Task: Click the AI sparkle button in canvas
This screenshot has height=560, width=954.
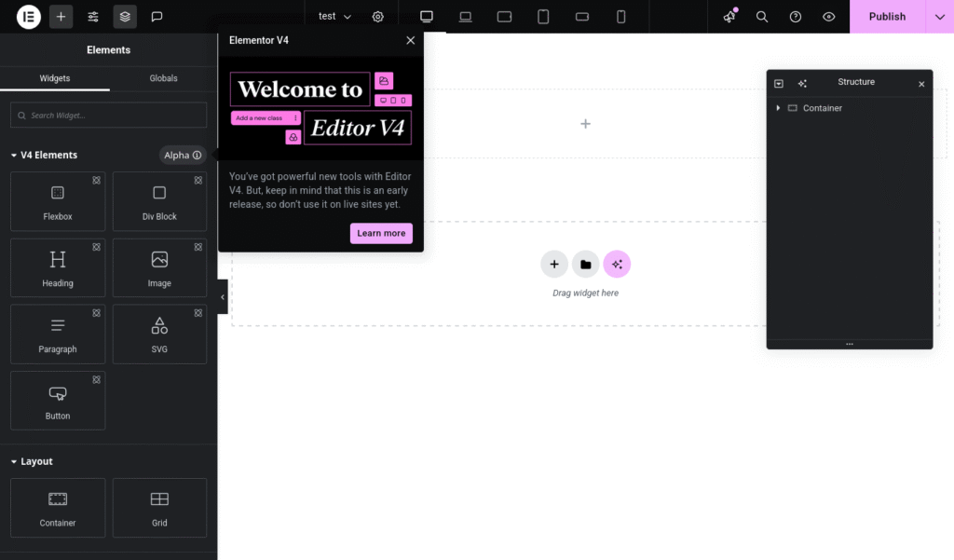Action: (x=617, y=265)
